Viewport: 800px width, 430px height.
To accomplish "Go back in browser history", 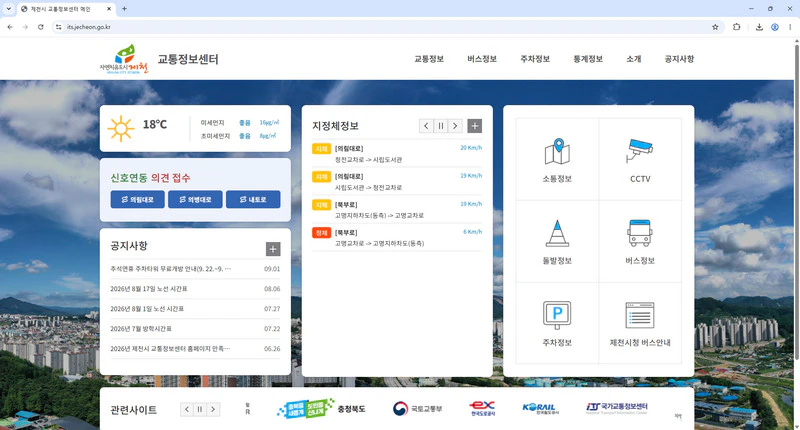I will coord(10,27).
